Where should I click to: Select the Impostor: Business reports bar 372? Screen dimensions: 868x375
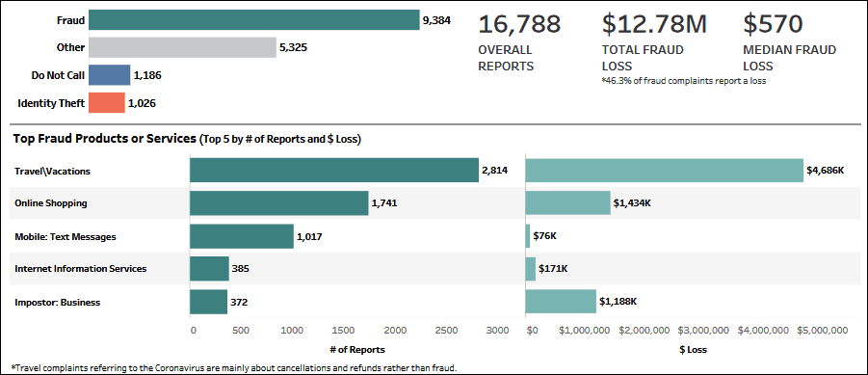[208, 302]
